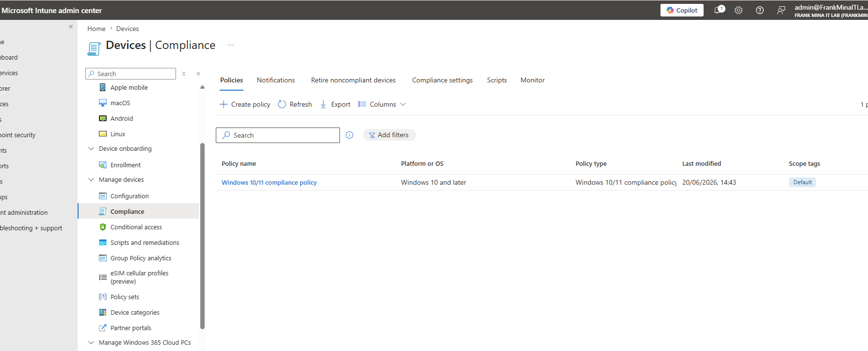
Task: Click the Enrollment icon
Action: (103, 165)
